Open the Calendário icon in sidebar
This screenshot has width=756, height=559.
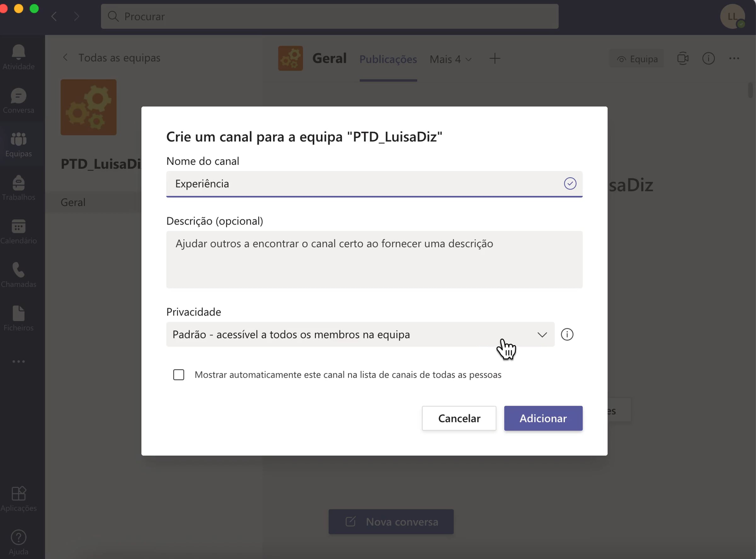pyautogui.click(x=19, y=227)
